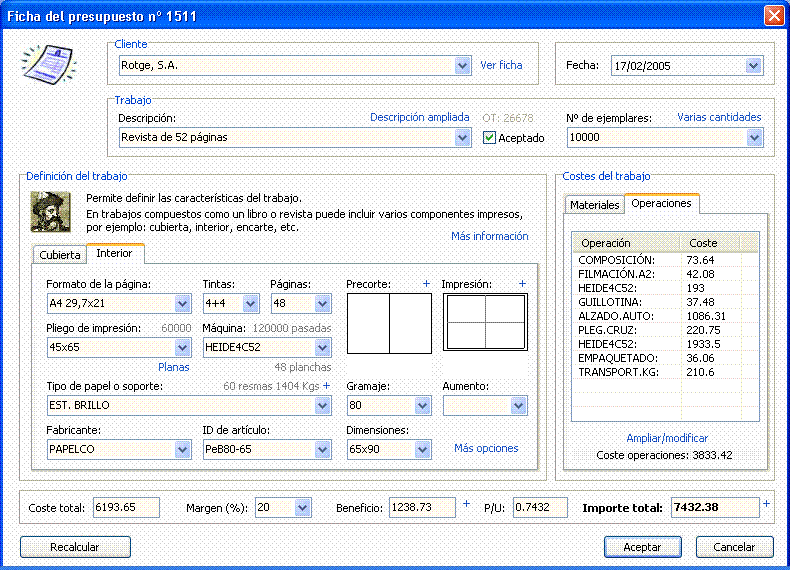Select the EMPAQUETADO: operation row

[665, 358]
